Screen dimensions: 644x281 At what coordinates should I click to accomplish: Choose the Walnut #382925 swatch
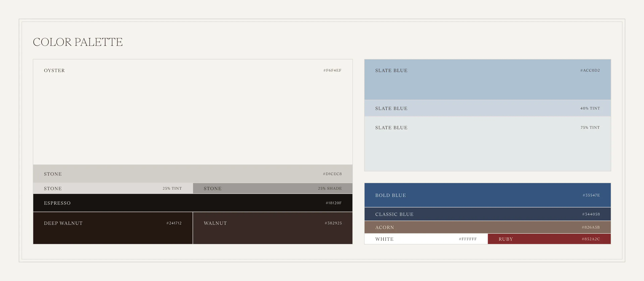pyautogui.click(x=273, y=228)
